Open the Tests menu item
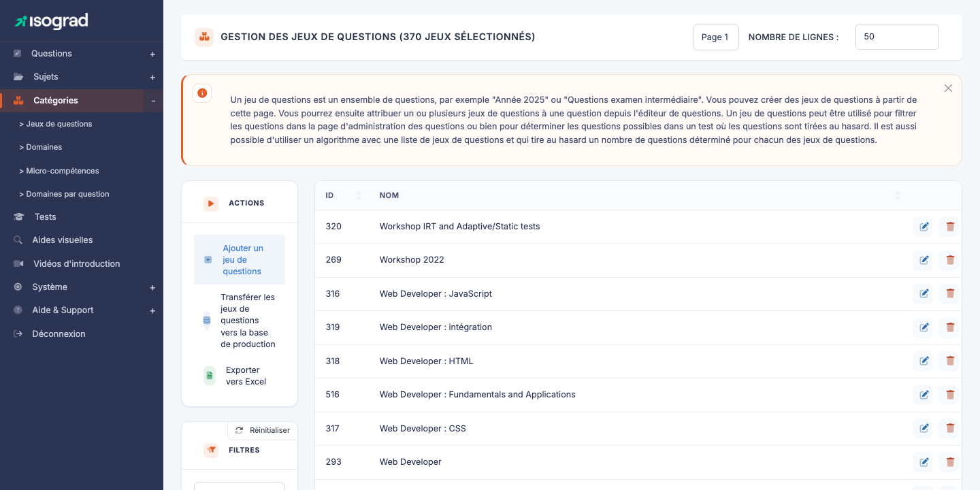Screen dimensions: 980x490 tap(46, 216)
